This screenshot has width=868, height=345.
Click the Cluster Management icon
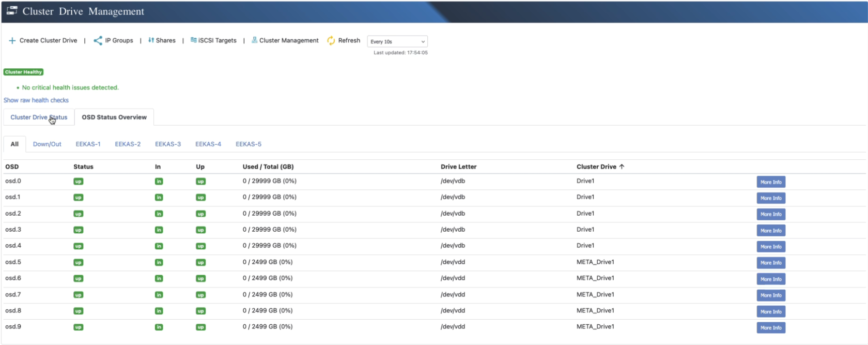254,40
